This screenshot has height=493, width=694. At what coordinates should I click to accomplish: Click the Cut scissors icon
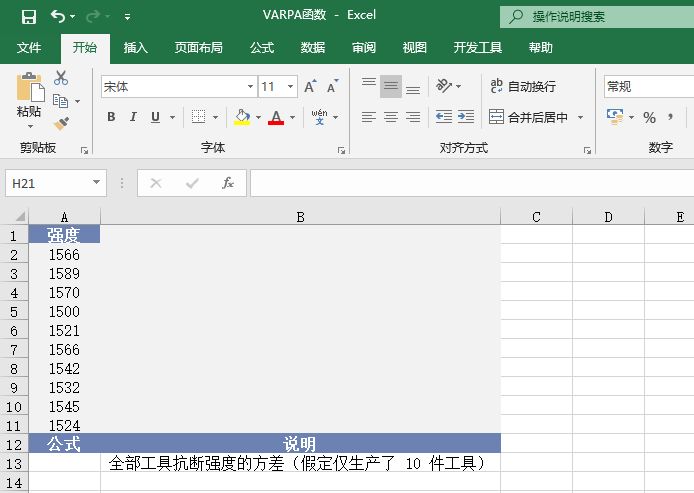[61, 78]
